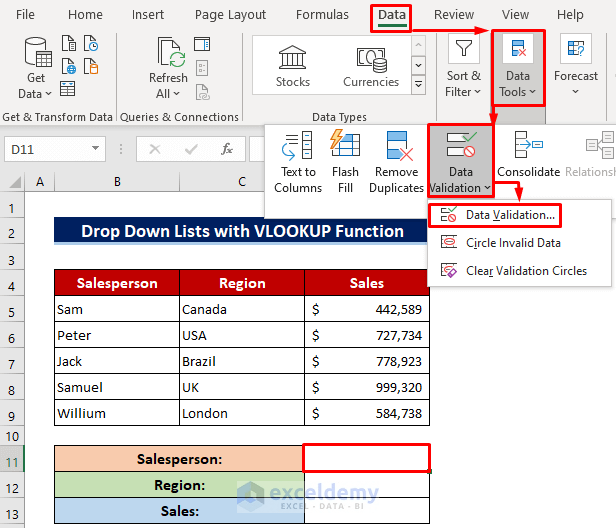Viewport: 616px width, 528px height.
Task: Click the Recent Sources icon
Action: (91, 43)
